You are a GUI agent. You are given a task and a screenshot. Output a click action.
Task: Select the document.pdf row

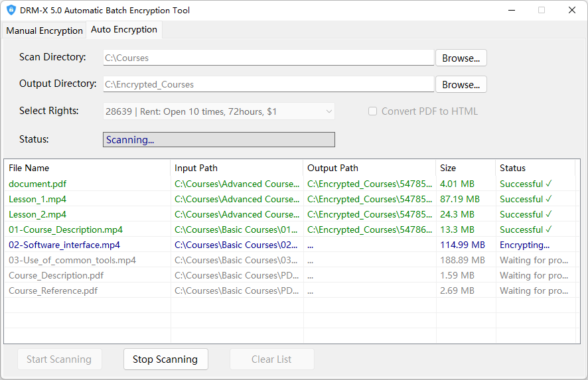pyautogui.click(x=292, y=184)
